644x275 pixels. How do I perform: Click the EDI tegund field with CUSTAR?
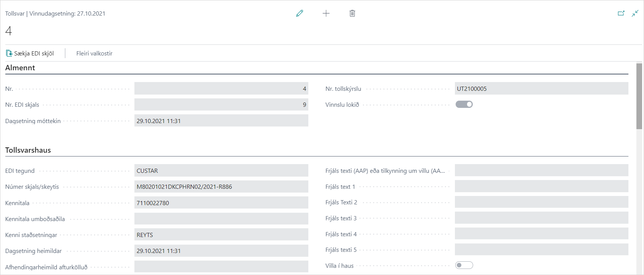pyautogui.click(x=221, y=171)
